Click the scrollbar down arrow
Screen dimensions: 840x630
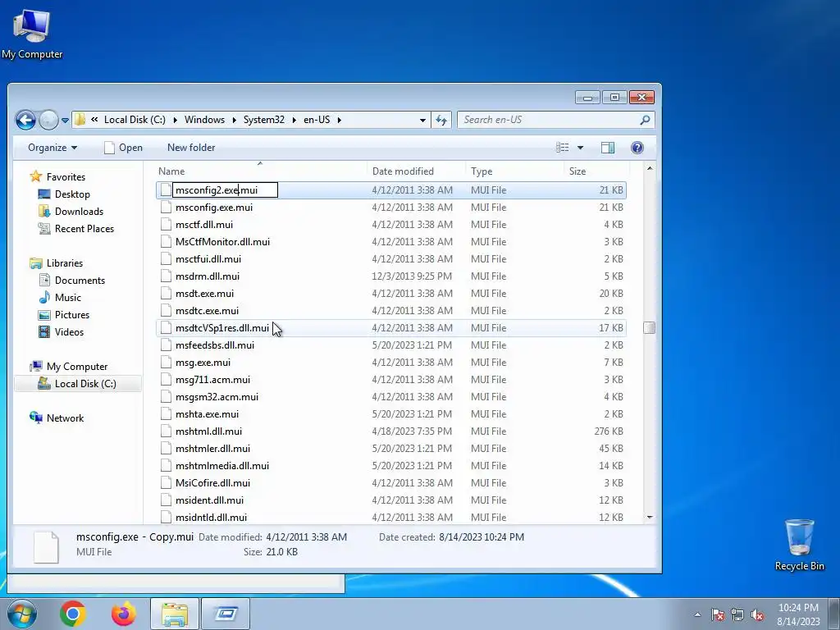click(x=650, y=517)
